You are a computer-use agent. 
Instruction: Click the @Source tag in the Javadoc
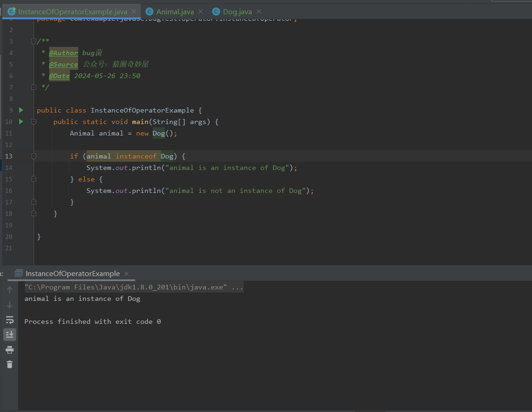[63, 64]
